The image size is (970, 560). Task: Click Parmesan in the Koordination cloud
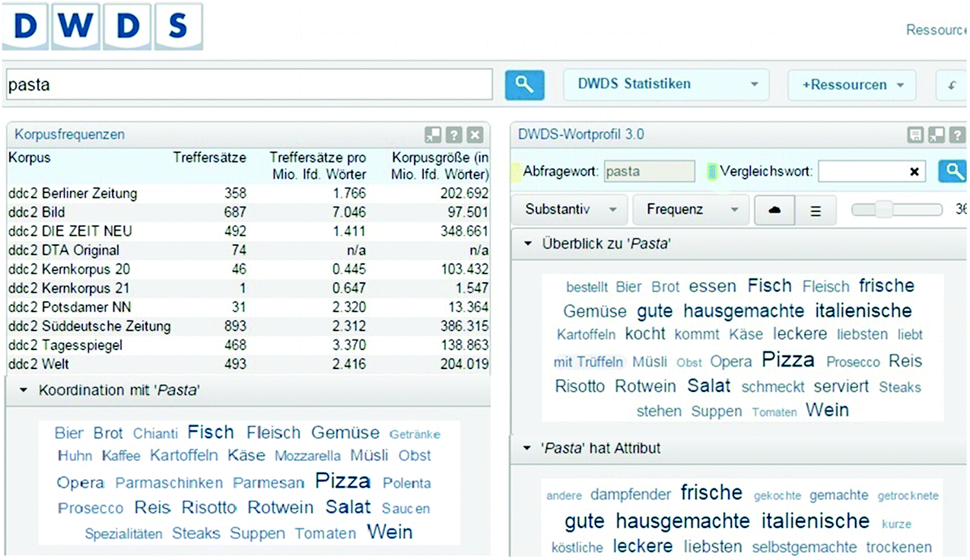pos(269,483)
